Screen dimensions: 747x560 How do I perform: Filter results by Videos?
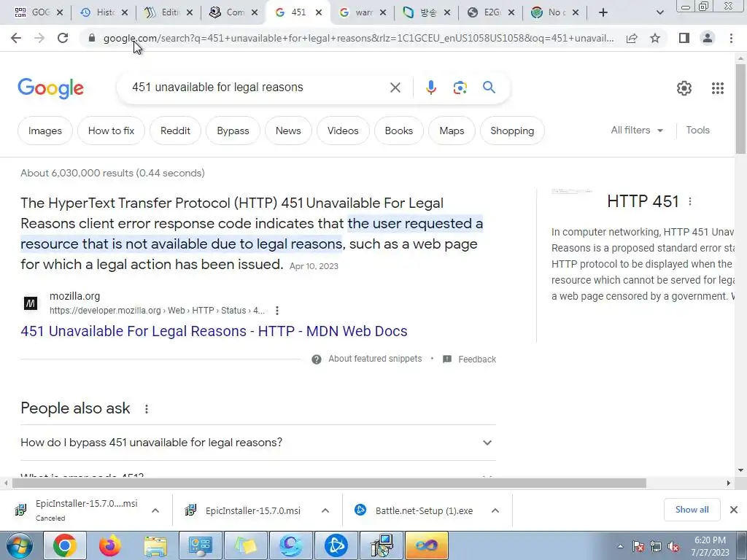(x=343, y=131)
